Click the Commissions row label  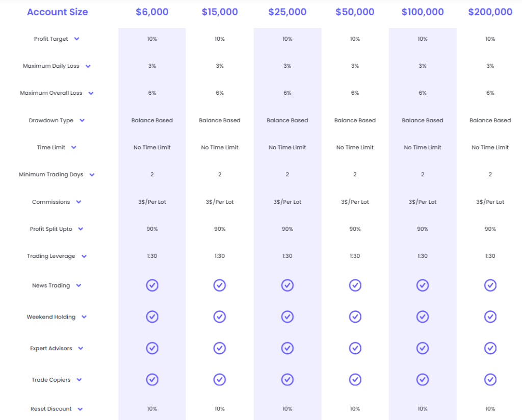tap(51, 202)
